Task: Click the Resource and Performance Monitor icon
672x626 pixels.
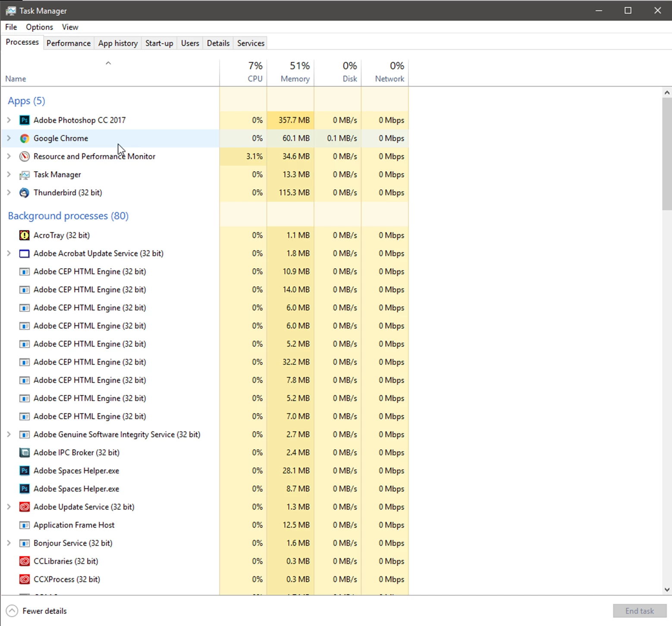Action: coord(25,156)
